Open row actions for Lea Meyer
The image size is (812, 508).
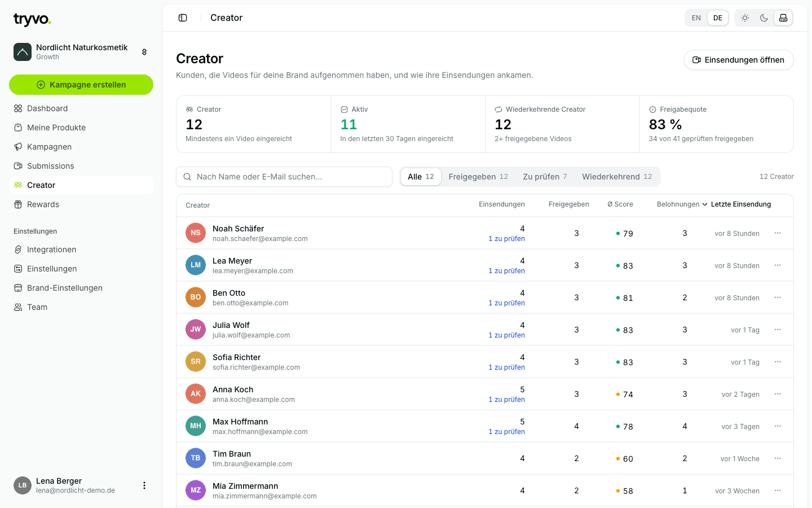click(x=778, y=265)
